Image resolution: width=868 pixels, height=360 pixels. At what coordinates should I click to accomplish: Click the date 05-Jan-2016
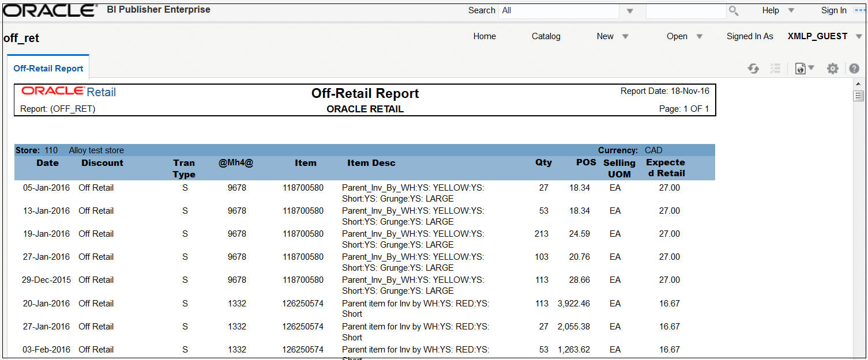46,188
